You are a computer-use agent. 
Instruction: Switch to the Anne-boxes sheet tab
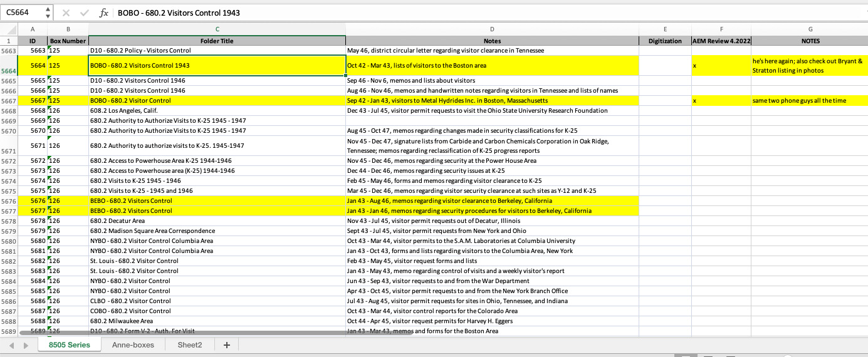click(x=133, y=345)
